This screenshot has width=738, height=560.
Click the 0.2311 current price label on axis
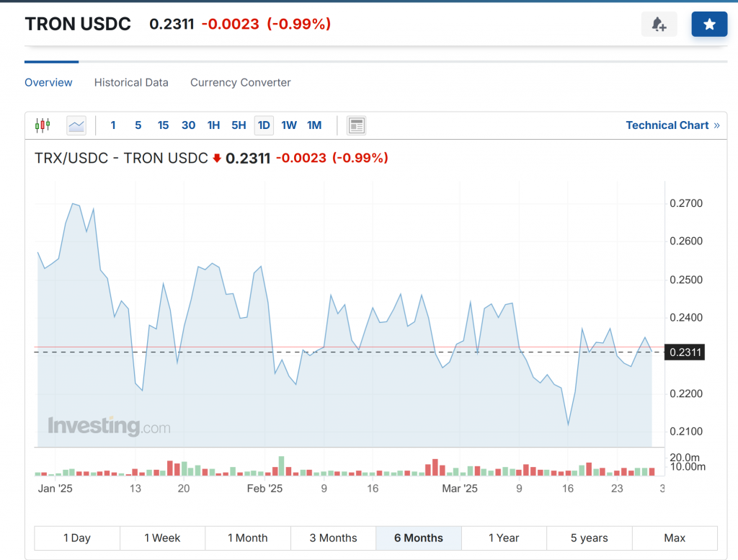point(685,352)
